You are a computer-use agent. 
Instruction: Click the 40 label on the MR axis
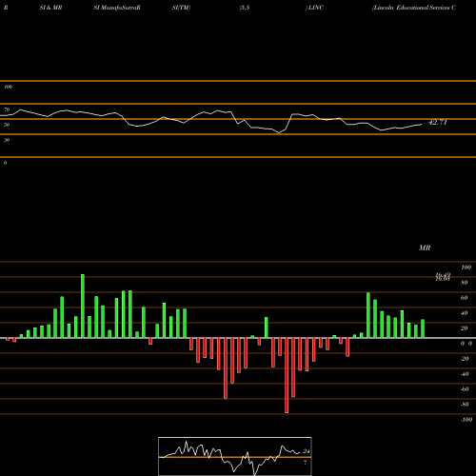pyautogui.click(x=465, y=313)
